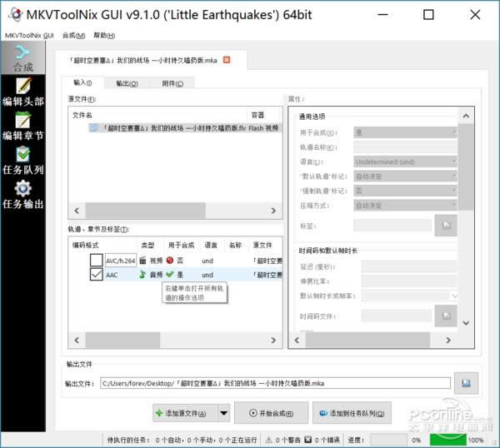This screenshot has width=500, height=448.
Task: Open the 编辑头部 header editor
Action: (22, 92)
